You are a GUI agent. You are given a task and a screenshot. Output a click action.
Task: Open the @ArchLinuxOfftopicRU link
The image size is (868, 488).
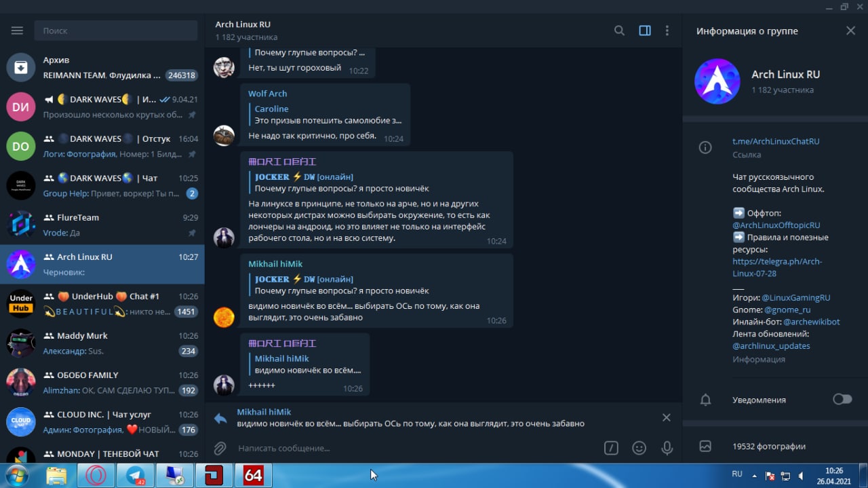tap(776, 225)
